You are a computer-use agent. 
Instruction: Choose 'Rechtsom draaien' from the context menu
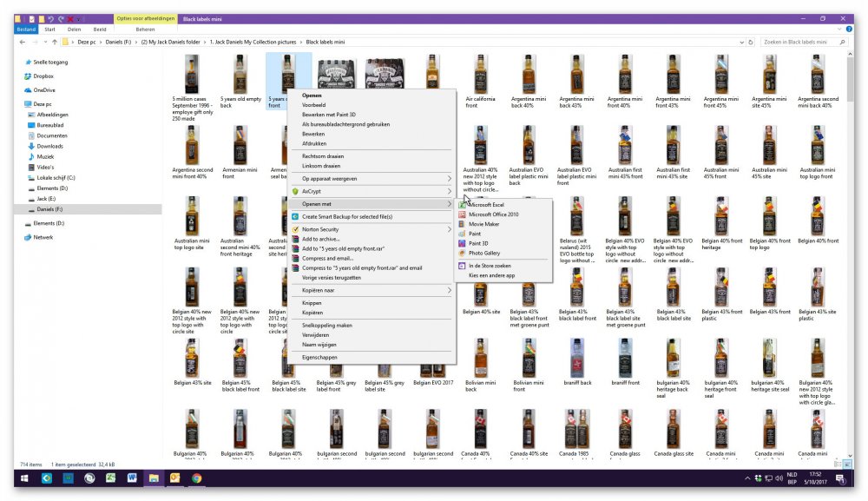323,156
